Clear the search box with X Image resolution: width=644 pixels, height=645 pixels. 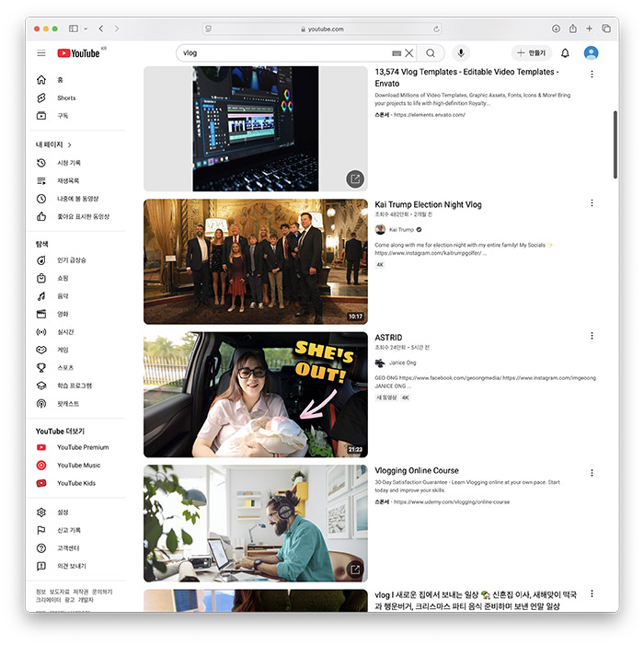coord(408,53)
